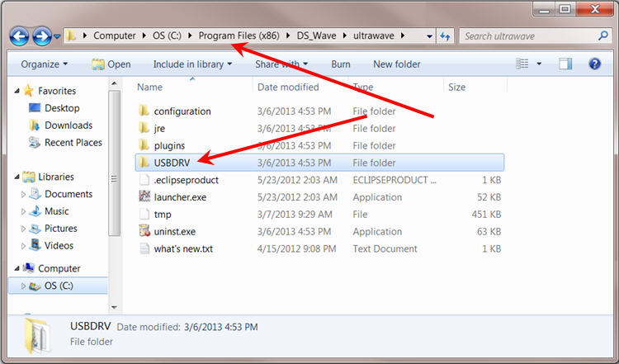This screenshot has width=619, height=364.
Task: Select DS_Wave in the address breadcrumb
Action: (317, 36)
